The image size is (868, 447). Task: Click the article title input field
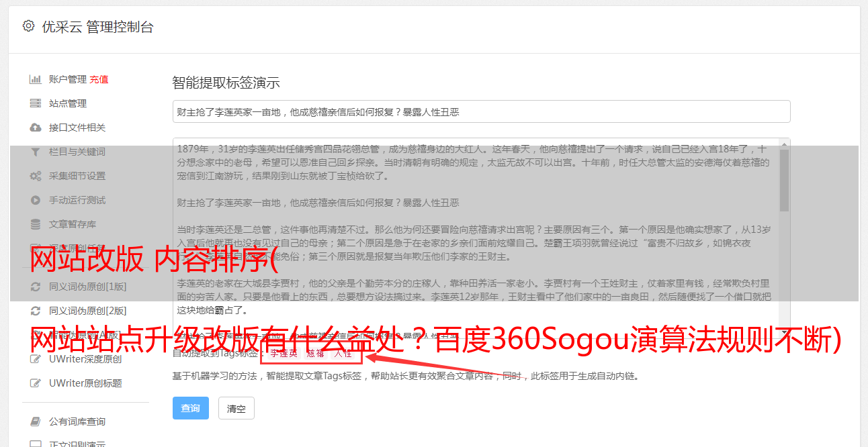pos(481,111)
